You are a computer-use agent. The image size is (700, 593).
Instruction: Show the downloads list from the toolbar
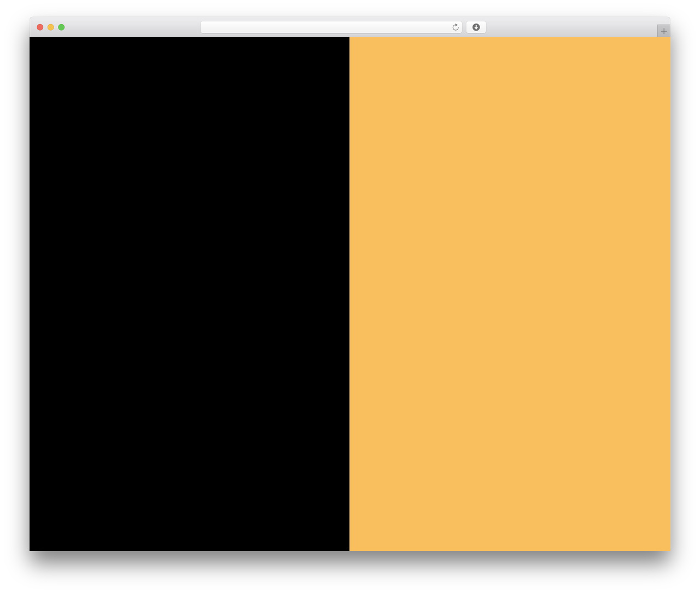pos(476,27)
